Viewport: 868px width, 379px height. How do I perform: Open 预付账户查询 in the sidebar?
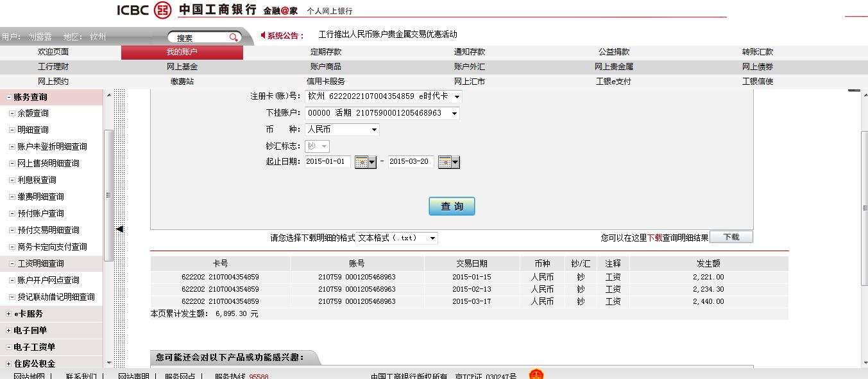tap(40, 214)
